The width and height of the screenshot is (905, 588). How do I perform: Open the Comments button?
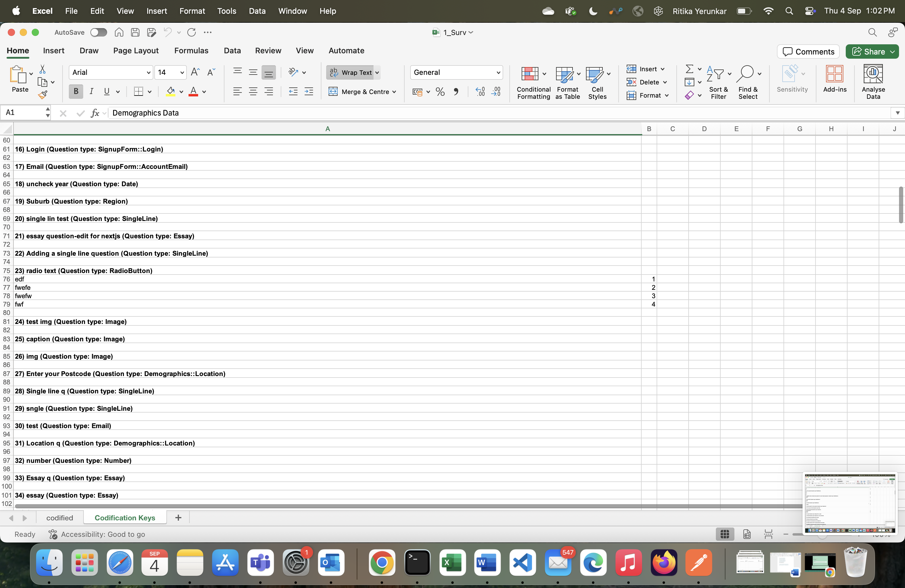[x=808, y=51]
